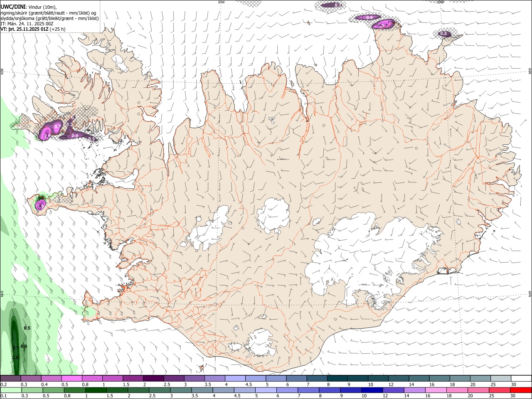Pick the palest green swatch labeled 0.1
This screenshot has height=399, width=532.
pos(10,390)
